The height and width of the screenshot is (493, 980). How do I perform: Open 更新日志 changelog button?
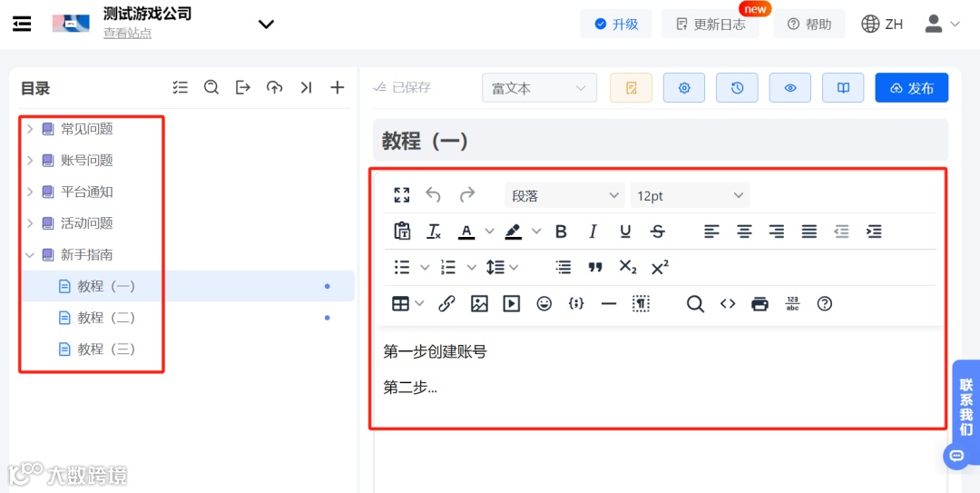(x=710, y=24)
